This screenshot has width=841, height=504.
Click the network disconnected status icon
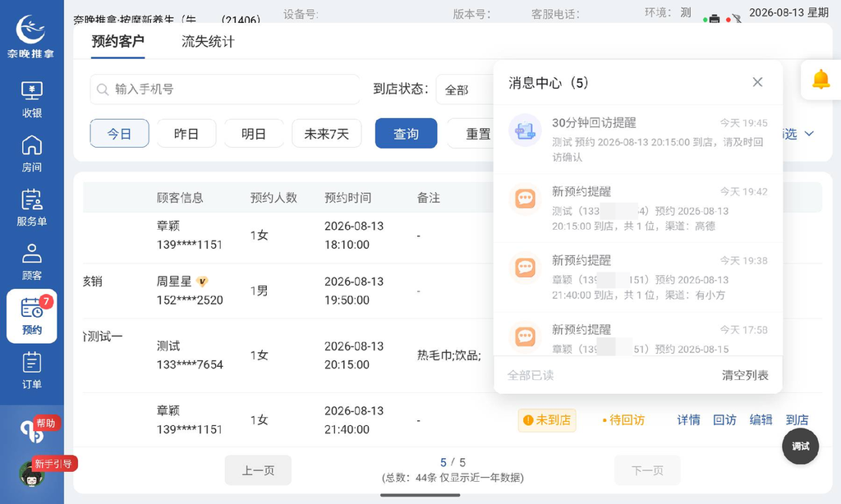[737, 19]
